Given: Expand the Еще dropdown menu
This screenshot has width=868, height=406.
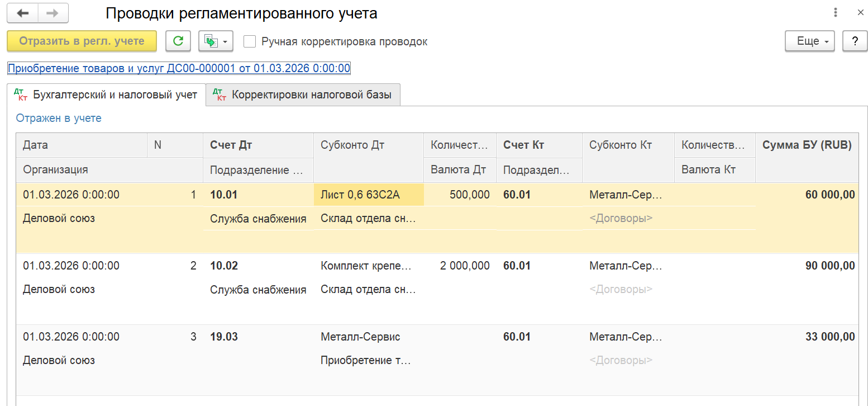Looking at the screenshot, I should point(810,41).
